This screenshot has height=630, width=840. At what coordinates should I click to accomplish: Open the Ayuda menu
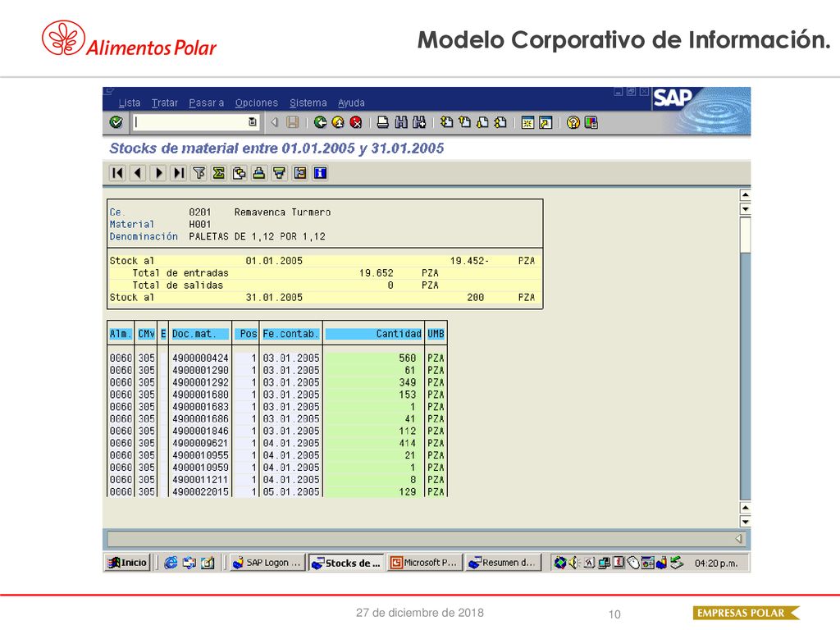351,103
